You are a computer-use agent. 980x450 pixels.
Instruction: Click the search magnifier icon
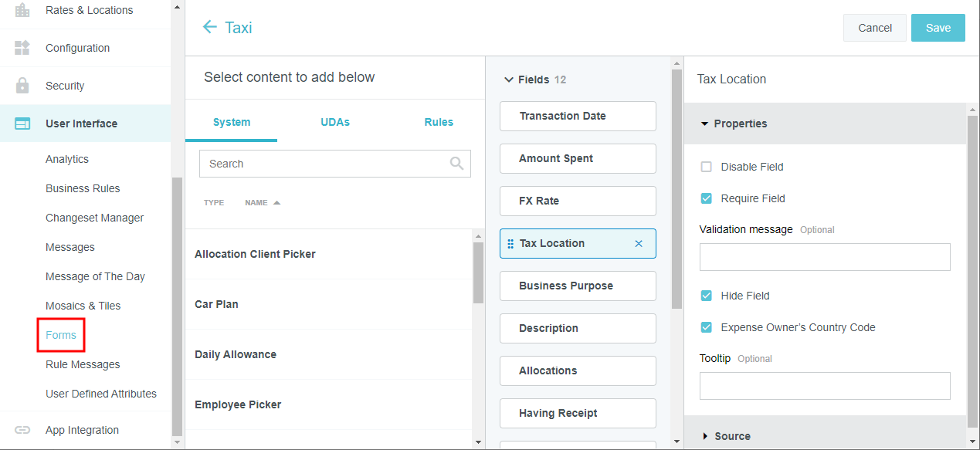click(457, 164)
